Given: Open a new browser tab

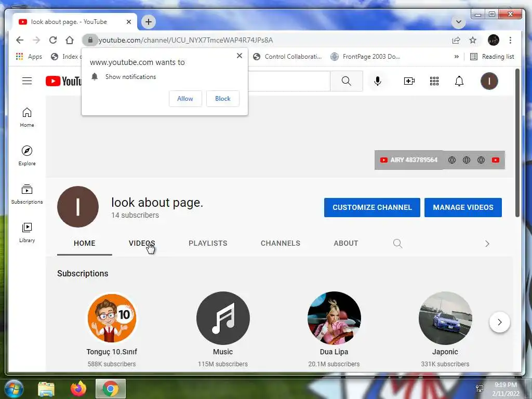Looking at the screenshot, I should coord(148,22).
